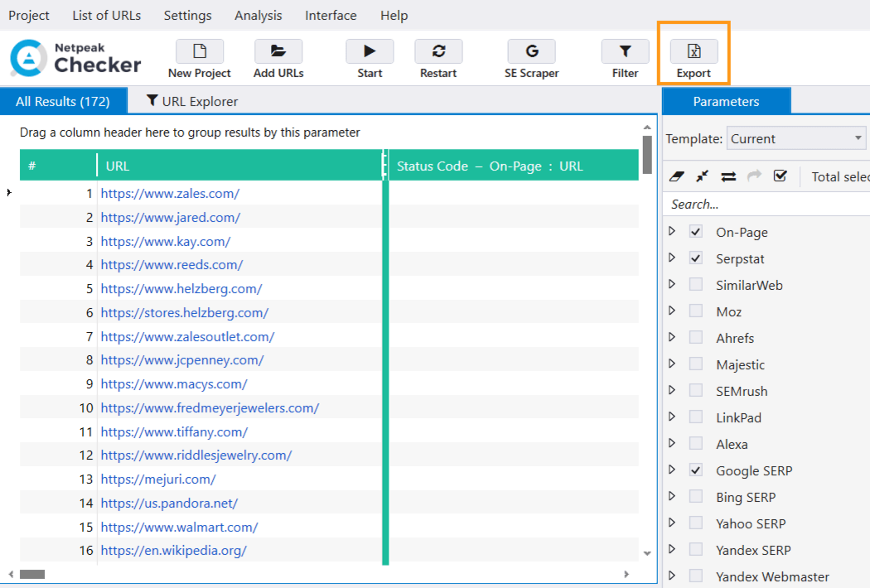Select the Parameters panel tab
The image size is (870, 588).
[727, 102]
